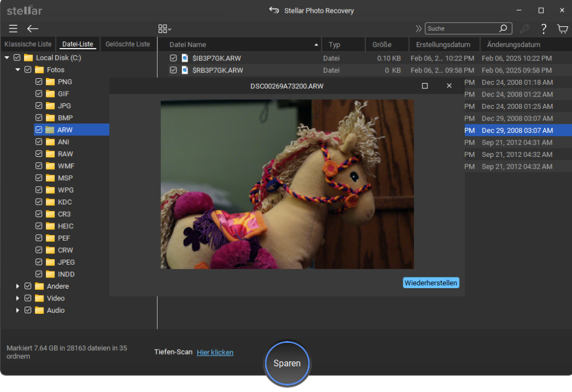Switch to Klassische Liste tab
572x392 pixels.
[28, 44]
